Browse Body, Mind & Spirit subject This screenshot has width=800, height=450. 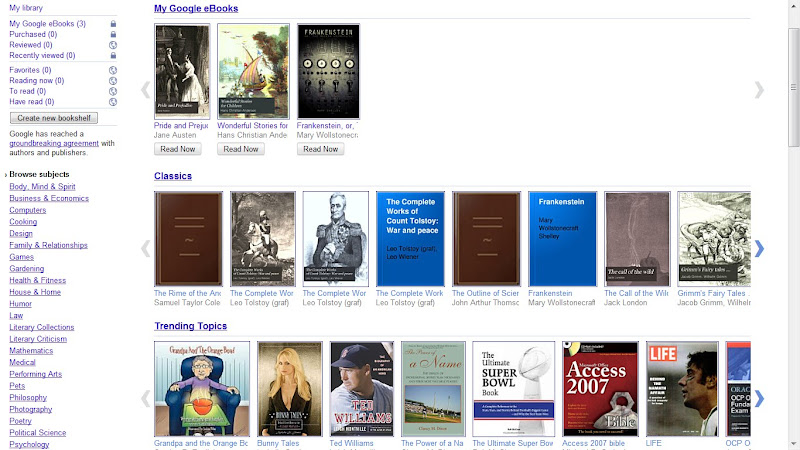coord(42,187)
